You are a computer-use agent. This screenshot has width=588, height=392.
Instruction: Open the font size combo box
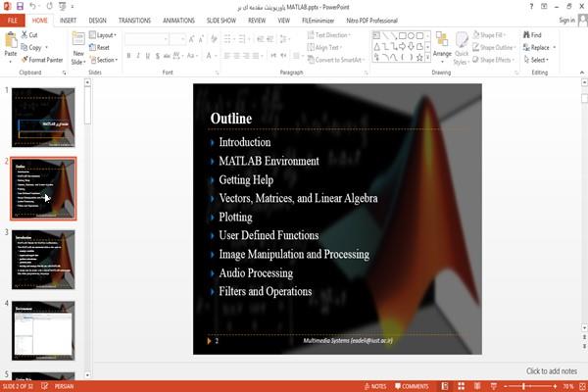[177, 39]
